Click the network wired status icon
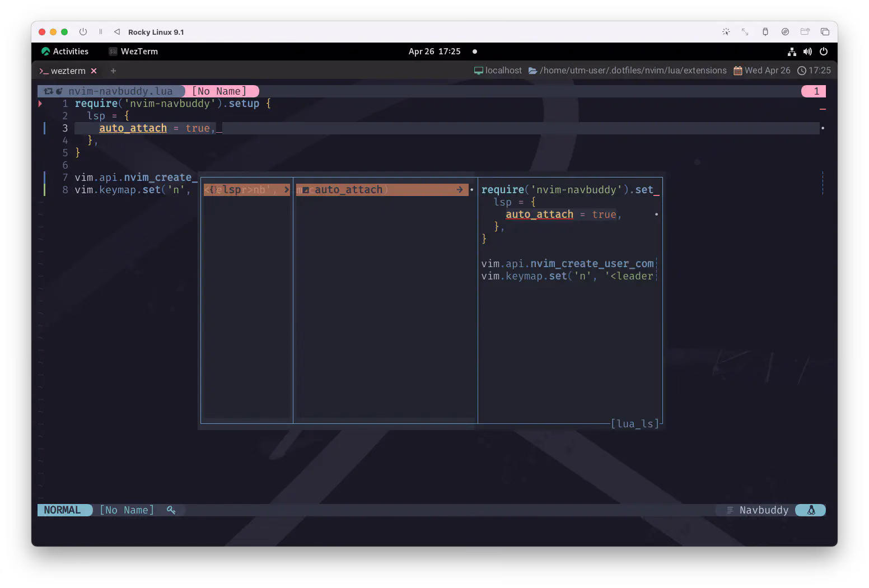Screen dimensions: 869x588 pos(792,52)
